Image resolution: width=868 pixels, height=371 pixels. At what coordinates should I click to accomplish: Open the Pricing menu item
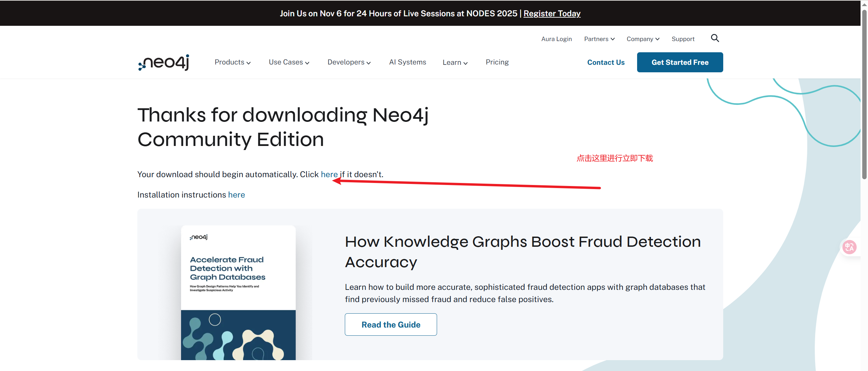[497, 62]
